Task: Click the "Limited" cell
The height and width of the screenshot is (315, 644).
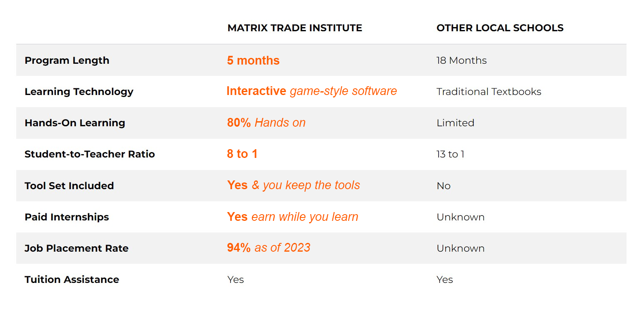Action: click(x=455, y=123)
